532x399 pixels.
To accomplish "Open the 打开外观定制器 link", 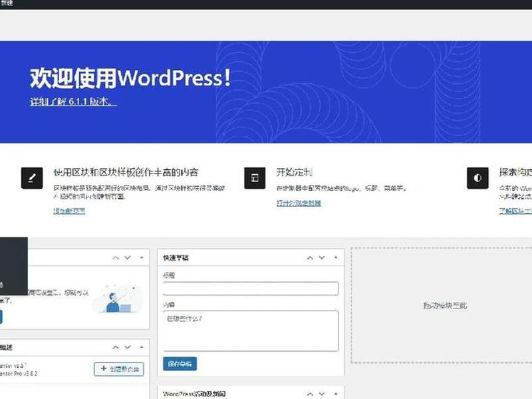I will point(299,203).
